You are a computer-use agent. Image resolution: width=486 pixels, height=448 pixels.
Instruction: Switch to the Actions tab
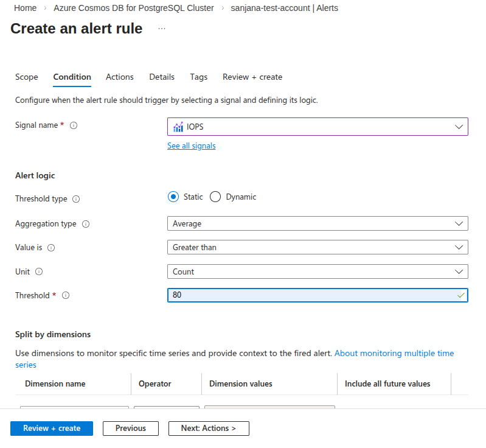119,77
